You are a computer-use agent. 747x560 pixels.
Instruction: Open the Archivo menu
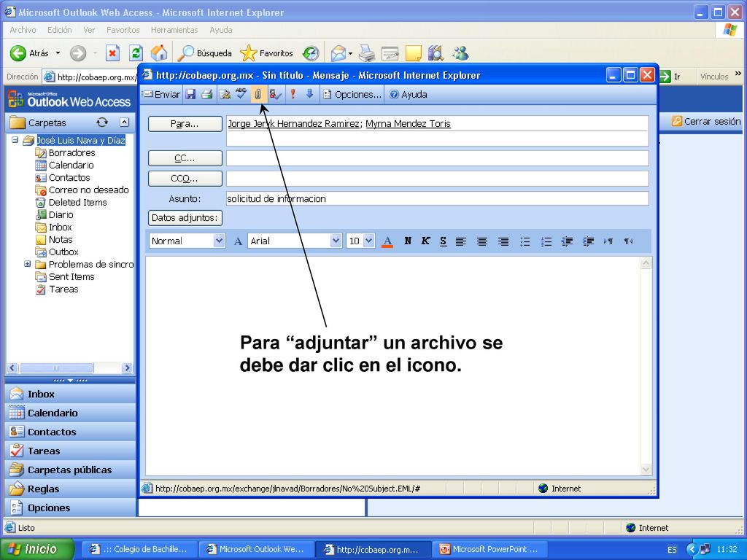point(23,29)
